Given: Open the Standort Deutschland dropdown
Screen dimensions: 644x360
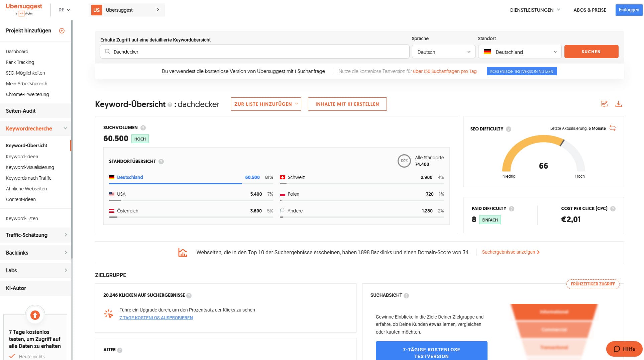Looking at the screenshot, I should click(520, 52).
